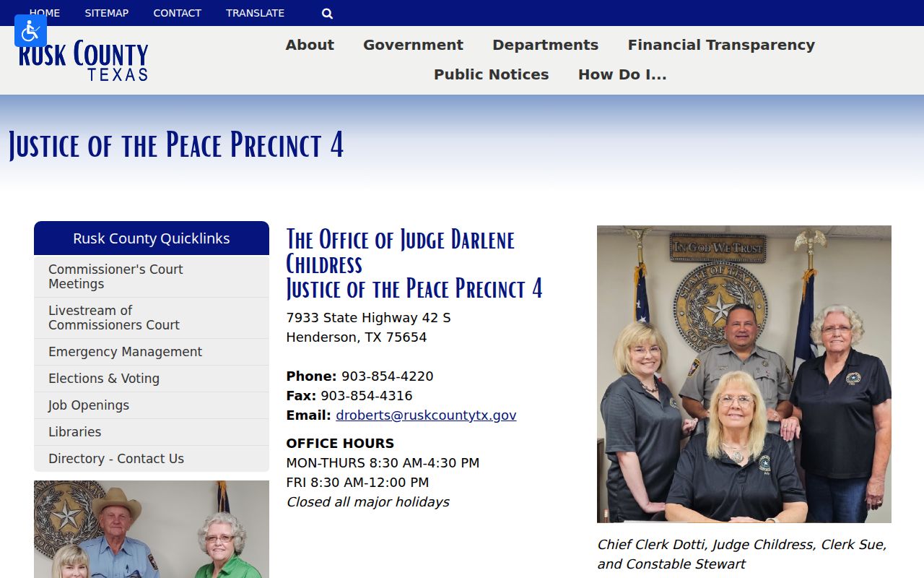The height and width of the screenshot is (578, 924).
Task: Open the Contact page link
Action: (177, 13)
